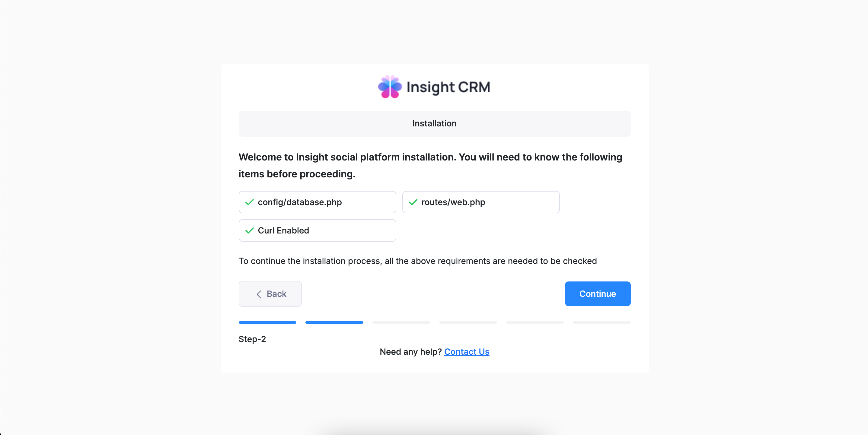Screen dimensions: 868x435
Task: Click the fourth progress bar segment
Action: click(x=468, y=322)
